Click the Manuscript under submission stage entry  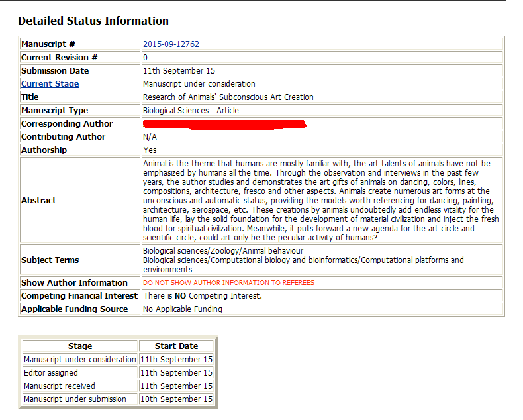[x=75, y=399]
